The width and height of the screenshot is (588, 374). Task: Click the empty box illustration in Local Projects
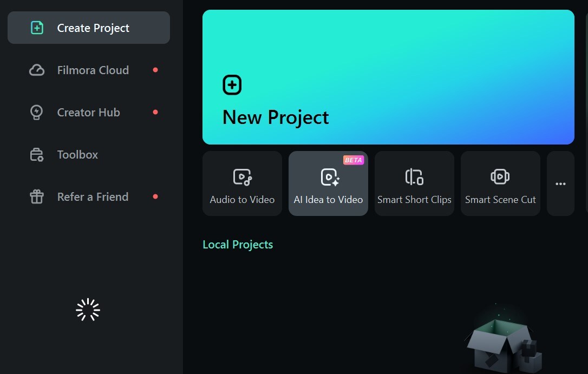coord(504,339)
